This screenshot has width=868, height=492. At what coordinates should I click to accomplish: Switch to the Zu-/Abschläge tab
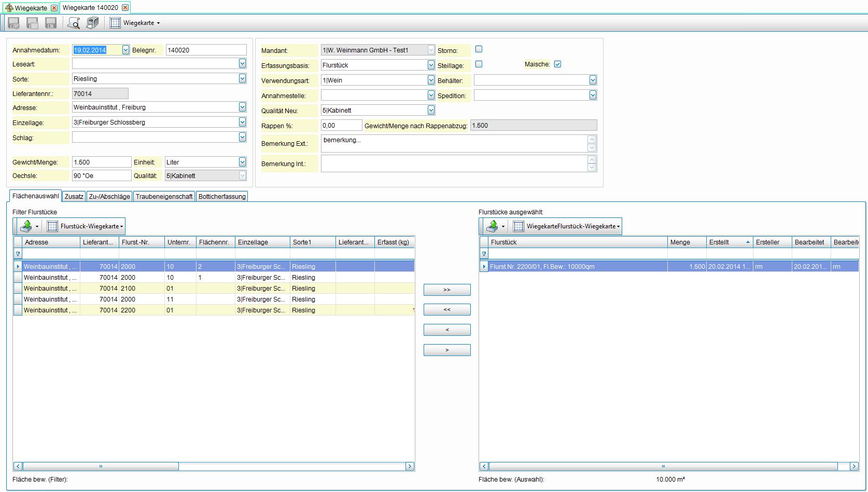tap(109, 197)
